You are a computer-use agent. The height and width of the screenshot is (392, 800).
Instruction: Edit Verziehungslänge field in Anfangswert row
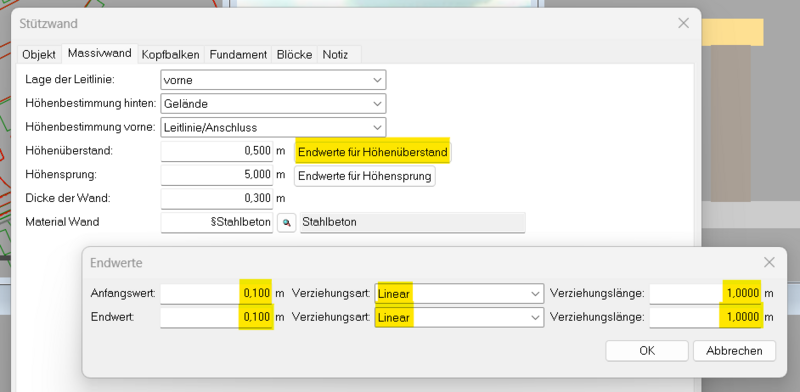click(x=706, y=293)
